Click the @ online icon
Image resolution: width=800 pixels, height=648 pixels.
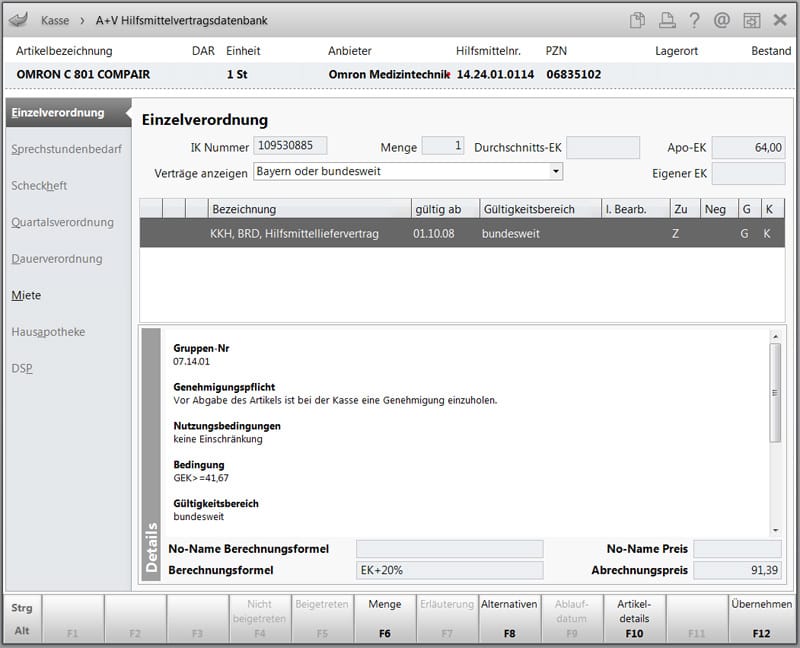point(722,20)
